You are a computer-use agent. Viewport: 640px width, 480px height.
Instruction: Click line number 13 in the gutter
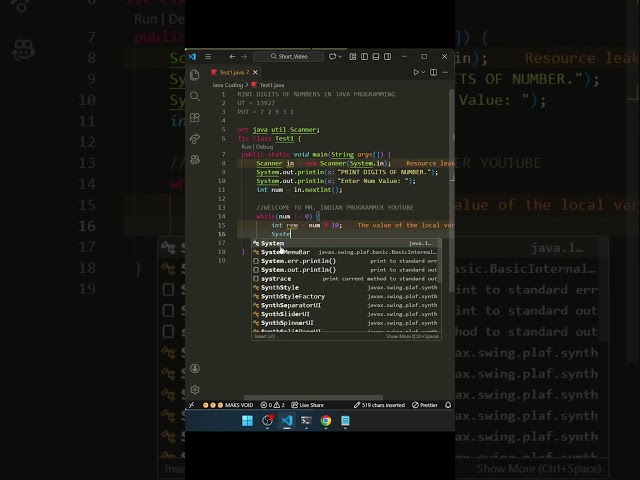[222, 207]
